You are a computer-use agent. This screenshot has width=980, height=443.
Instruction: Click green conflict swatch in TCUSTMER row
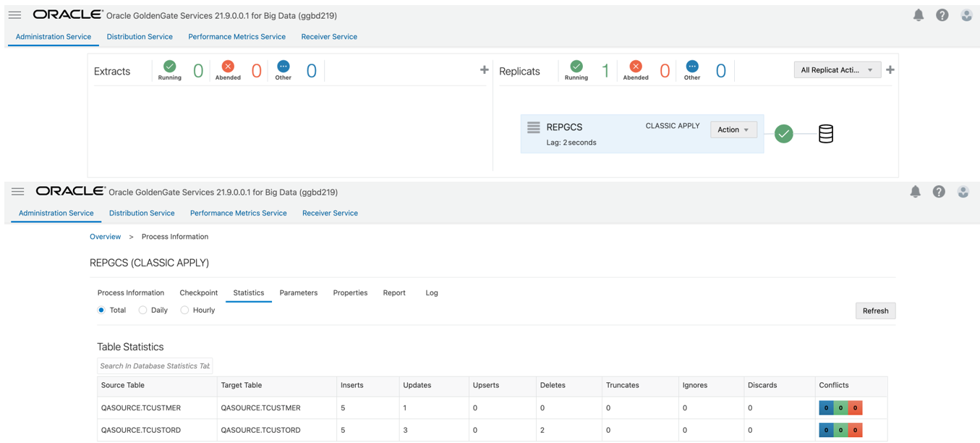(x=840, y=408)
